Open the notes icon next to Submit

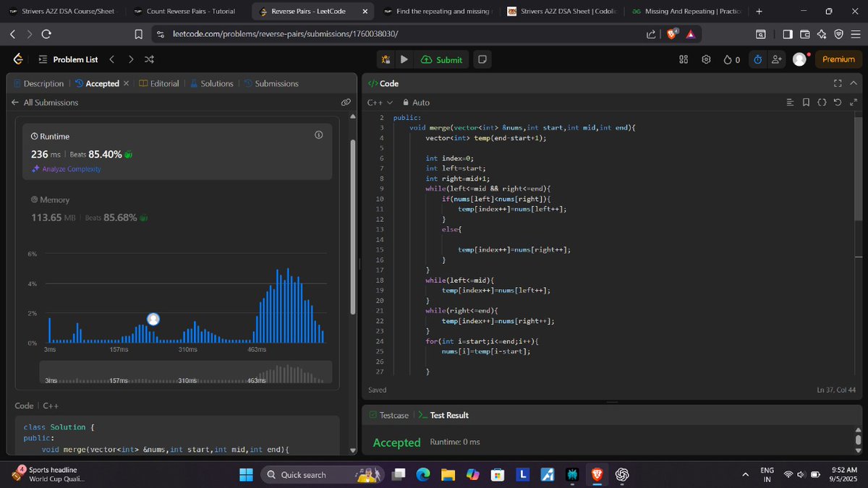(482, 59)
